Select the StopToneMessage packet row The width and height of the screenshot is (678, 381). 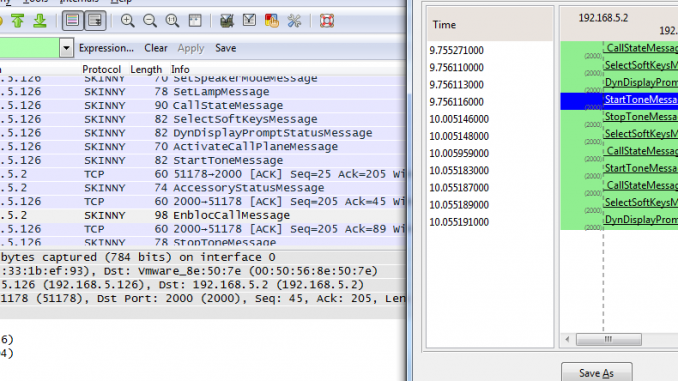(x=203, y=242)
